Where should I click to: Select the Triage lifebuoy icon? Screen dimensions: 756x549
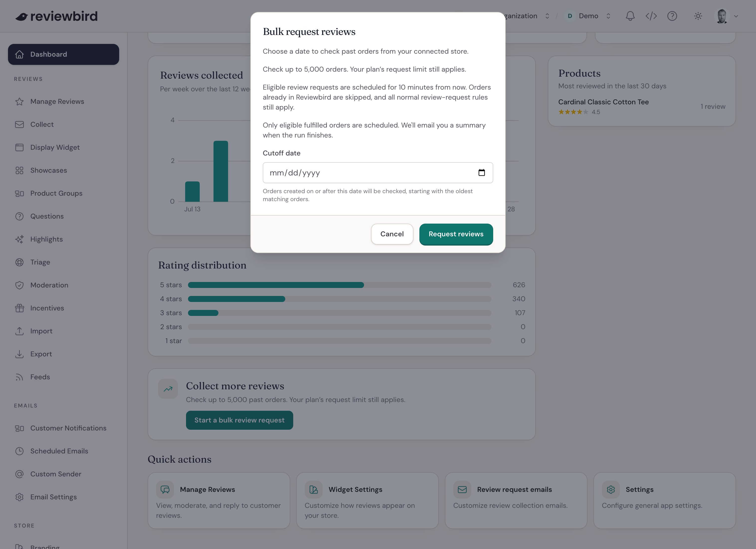19,262
